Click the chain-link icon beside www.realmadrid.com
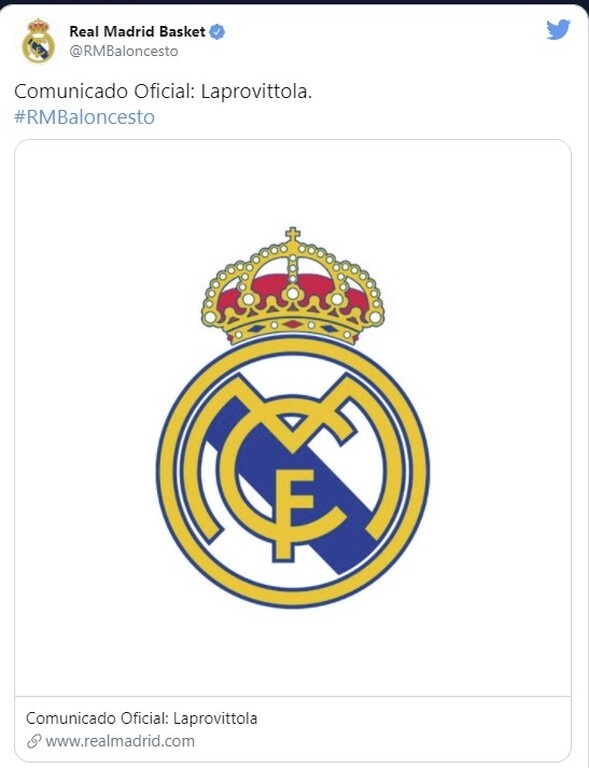 point(34,742)
